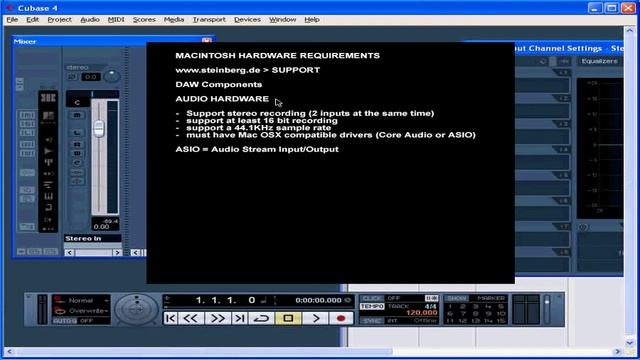Open Stereo In channel edit settings (e)
Image resolution: width=640 pixels, height=360 pixels.
pos(77,162)
